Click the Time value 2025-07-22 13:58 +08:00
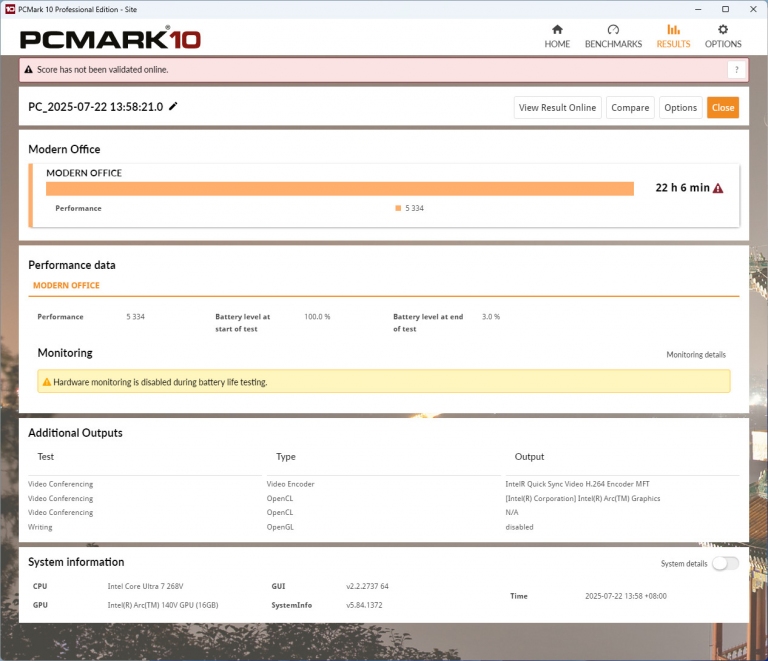Image resolution: width=768 pixels, height=661 pixels. click(625, 596)
